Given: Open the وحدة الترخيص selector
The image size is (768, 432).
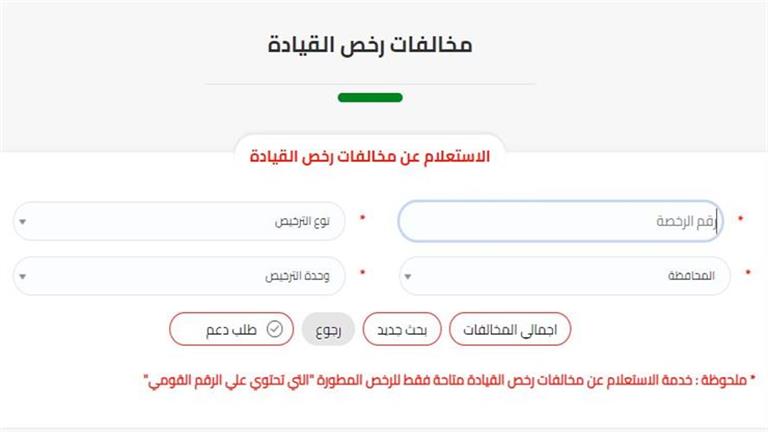Looking at the screenshot, I should click(x=180, y=277).
